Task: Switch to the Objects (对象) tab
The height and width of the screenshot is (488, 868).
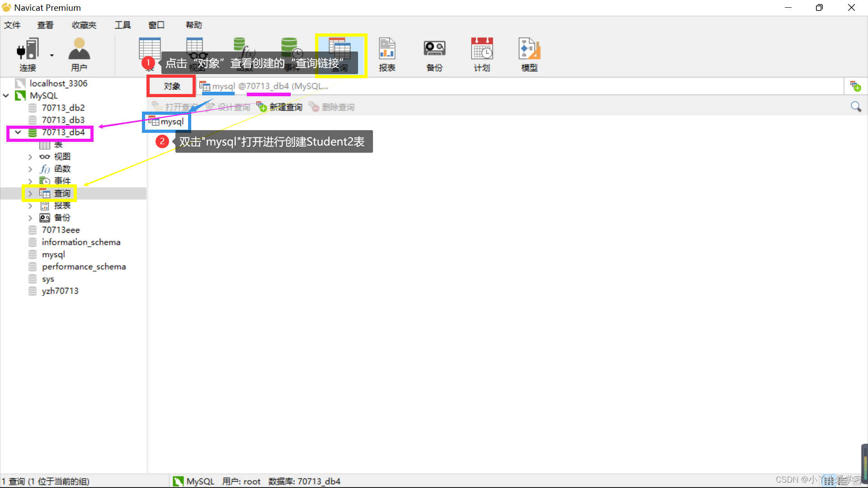Action: 172,86
